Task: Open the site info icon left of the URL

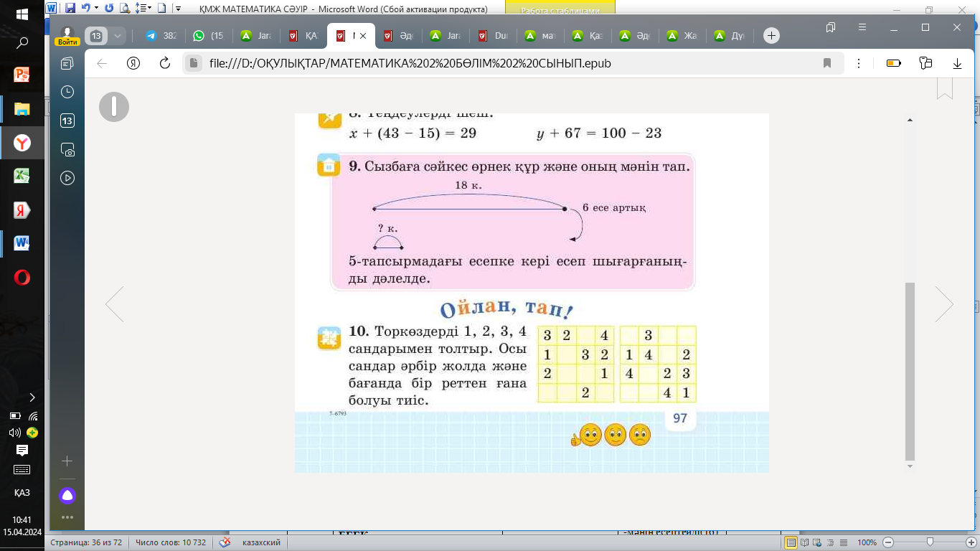Action: pos(192,63)
